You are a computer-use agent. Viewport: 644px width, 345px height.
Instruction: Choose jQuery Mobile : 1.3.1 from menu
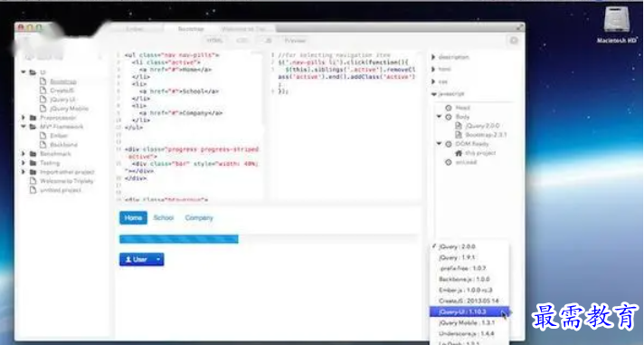(x=469, y=322)
